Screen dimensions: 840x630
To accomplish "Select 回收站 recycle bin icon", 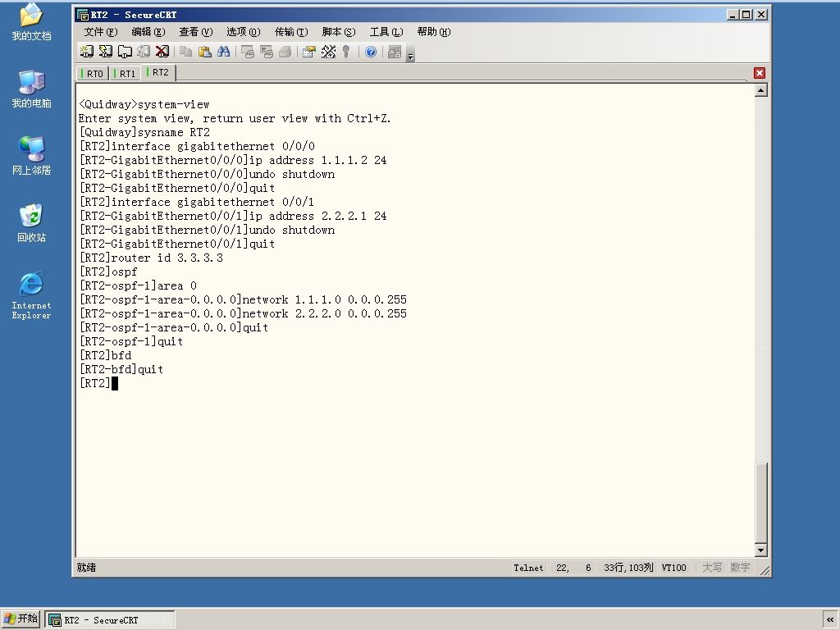I will coord(31,223).
